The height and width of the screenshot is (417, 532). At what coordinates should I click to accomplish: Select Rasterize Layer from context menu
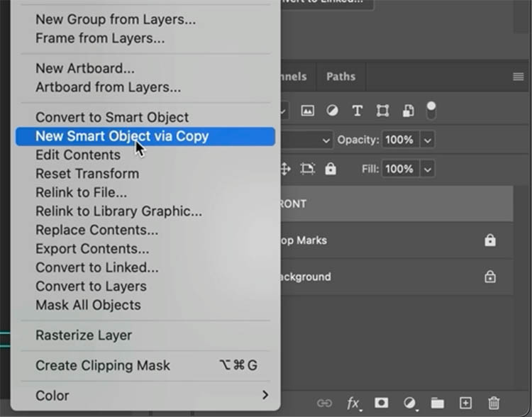tap(84, 335)
